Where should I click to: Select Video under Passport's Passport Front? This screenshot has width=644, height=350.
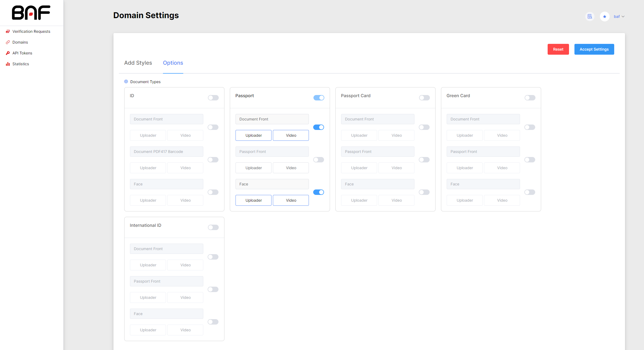(x=291, y=168)
